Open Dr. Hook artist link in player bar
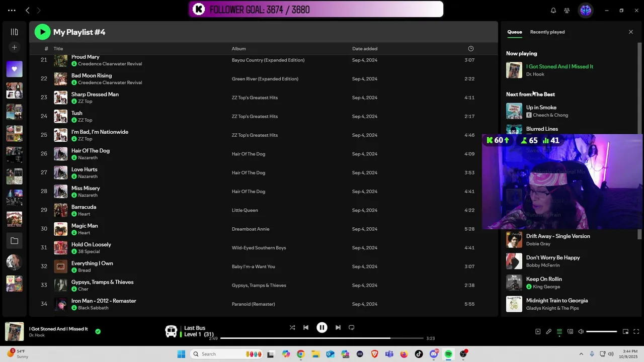Viewport: 644px width, 362px height. point(37,335)
